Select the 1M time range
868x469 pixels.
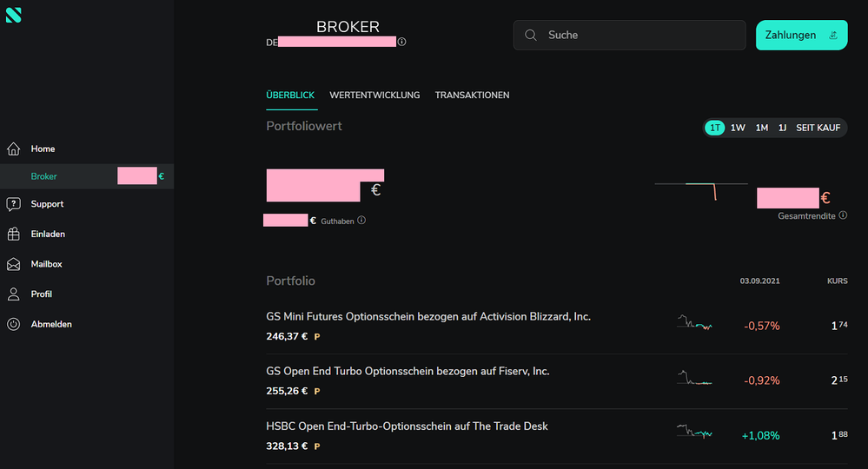coord(761,128)
